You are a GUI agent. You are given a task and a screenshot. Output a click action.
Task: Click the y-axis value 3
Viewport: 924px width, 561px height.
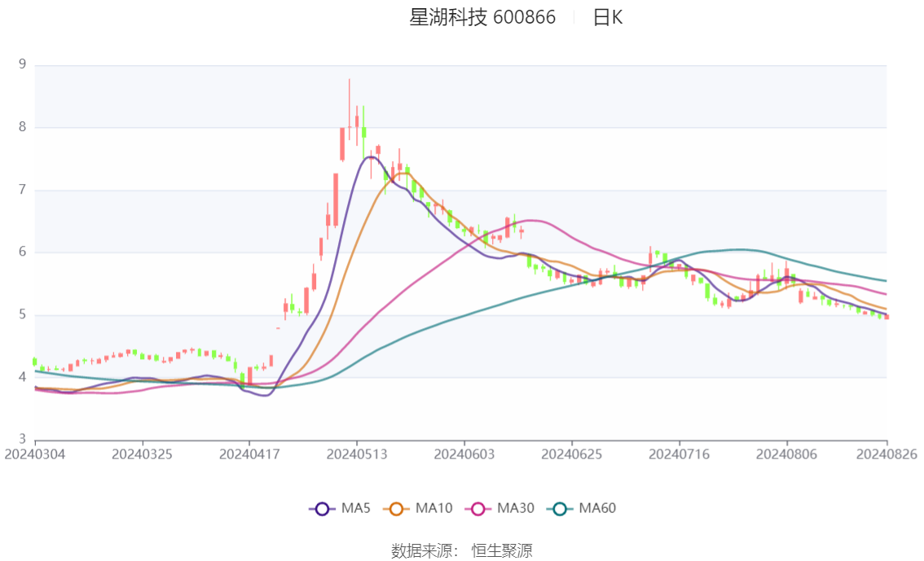point(22,439)
